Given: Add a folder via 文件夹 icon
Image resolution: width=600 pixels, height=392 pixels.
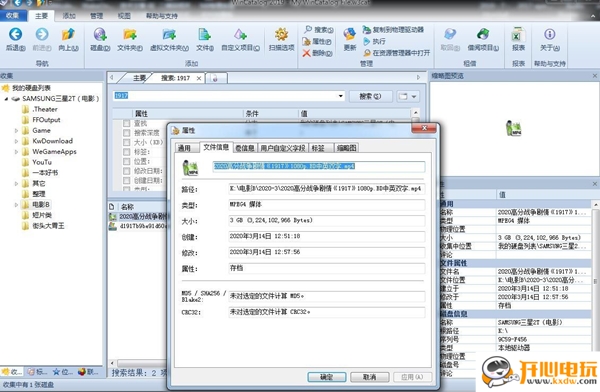Looking at the screenshot, I should (130, 34).
